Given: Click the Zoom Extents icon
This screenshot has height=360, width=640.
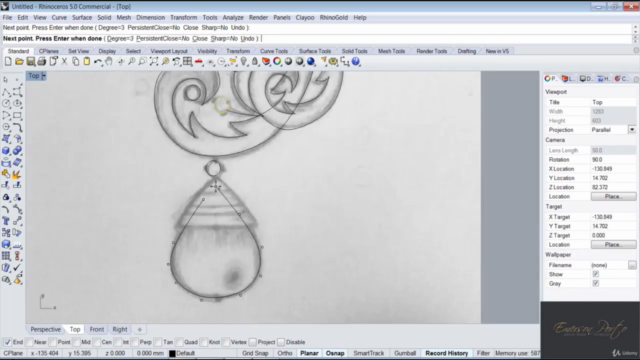Looking at the screenshot, I should pos(154,62).
